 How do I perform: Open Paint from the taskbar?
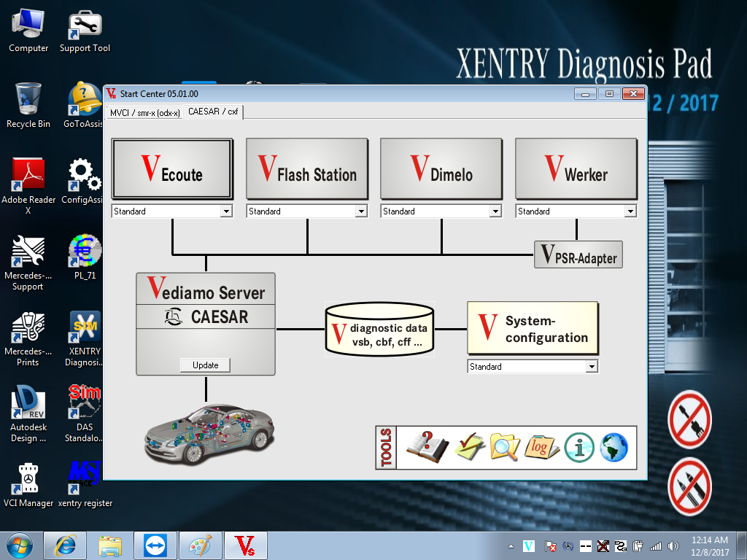(201, 545)
